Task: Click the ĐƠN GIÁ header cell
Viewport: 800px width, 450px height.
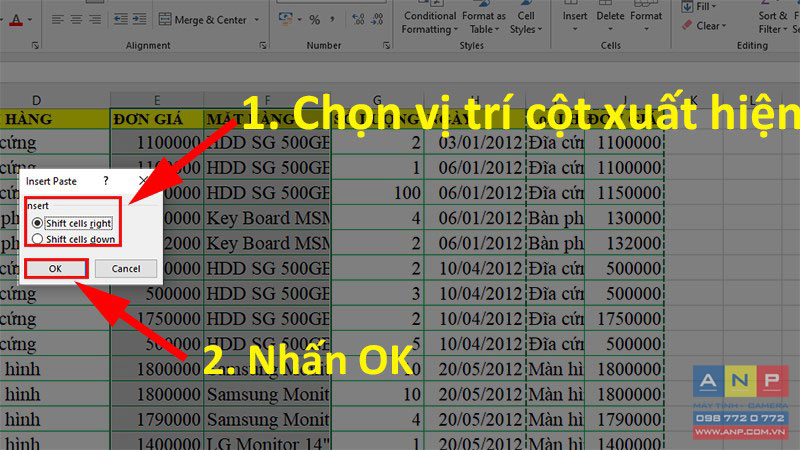Action: click(157, 119)
